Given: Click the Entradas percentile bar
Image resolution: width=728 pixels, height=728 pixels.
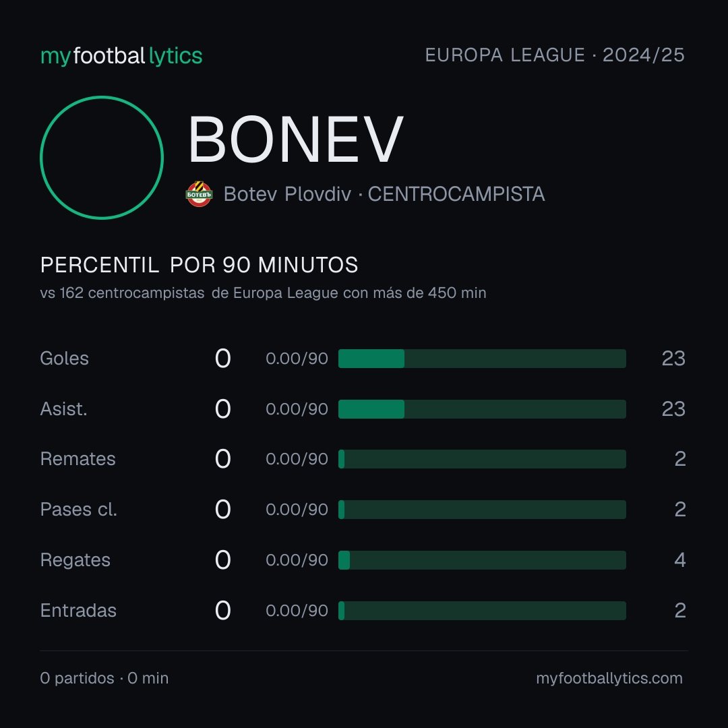Looking at the screenshot, I should (x=482, y=611).
